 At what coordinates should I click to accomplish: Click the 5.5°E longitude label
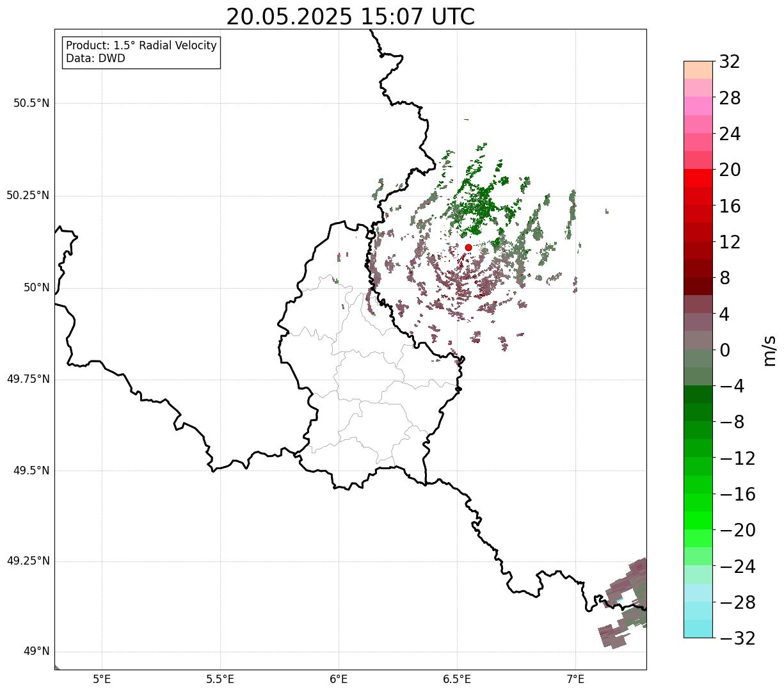tap(220, 679)
